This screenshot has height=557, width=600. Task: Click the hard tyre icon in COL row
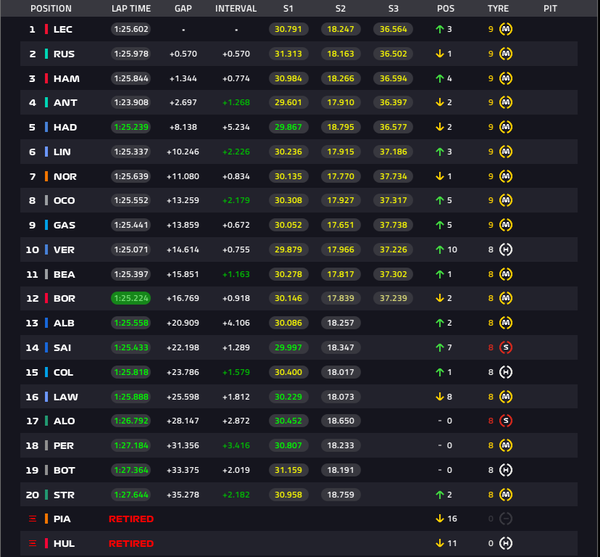[505, 372]
